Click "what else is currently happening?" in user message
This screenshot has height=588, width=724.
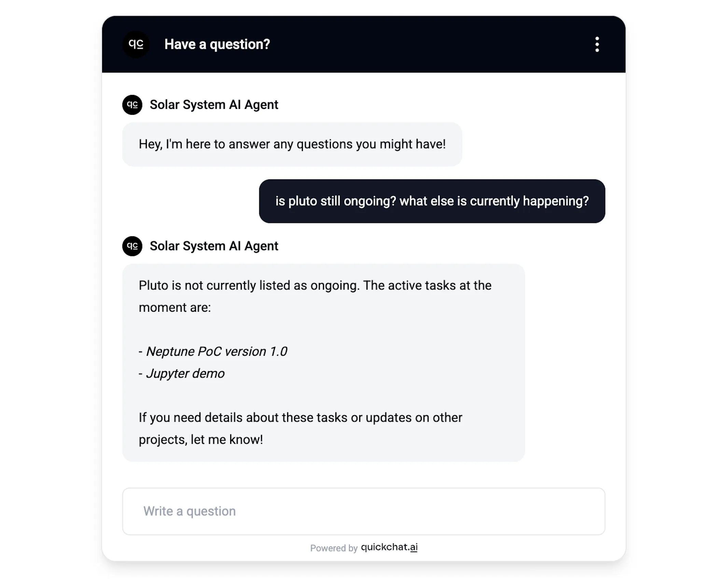coord(494,201)
